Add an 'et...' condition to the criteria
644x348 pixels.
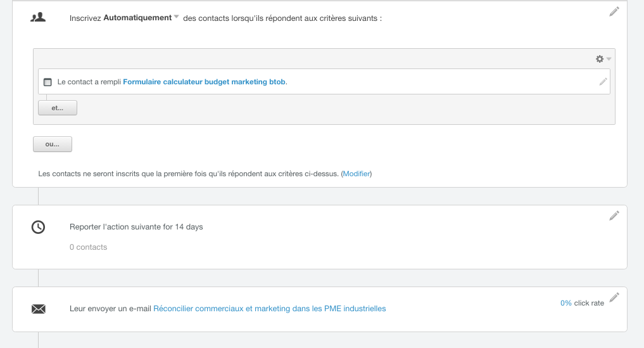[x=58, y=108]
